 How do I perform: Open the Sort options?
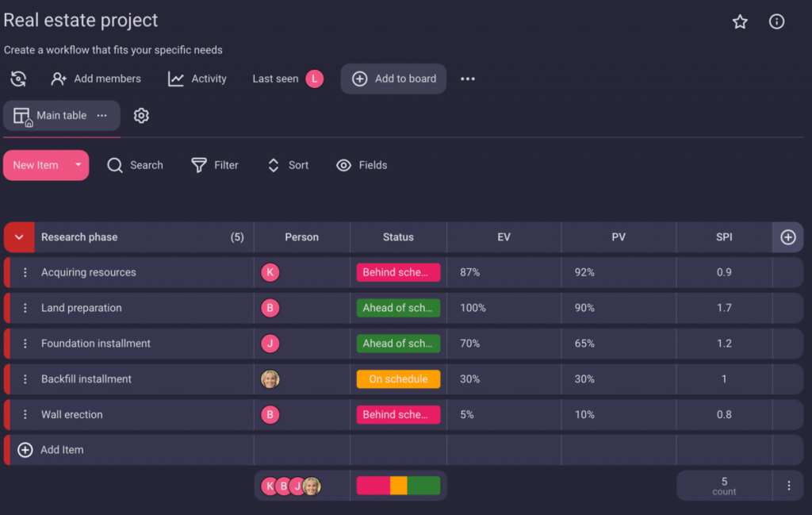click(288, 165)
